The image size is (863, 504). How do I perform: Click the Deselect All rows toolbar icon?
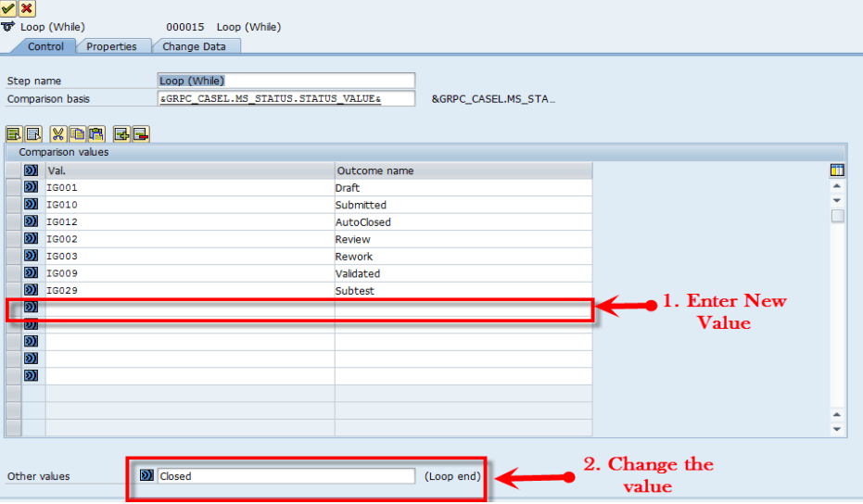(x=33, y=134)
